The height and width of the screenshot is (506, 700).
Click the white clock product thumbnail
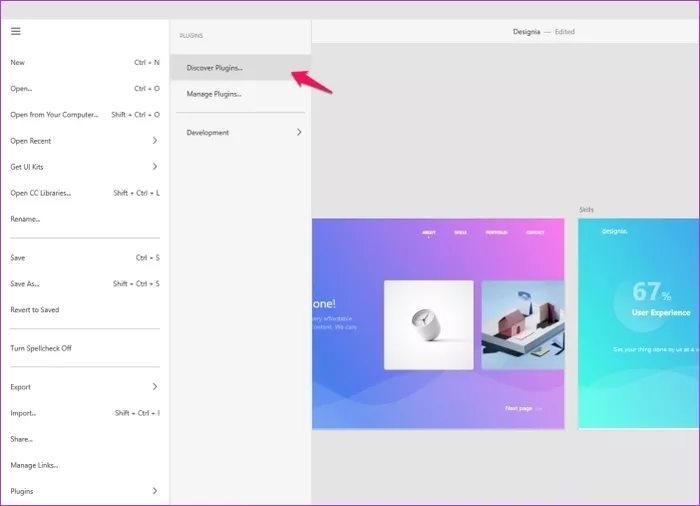point(428,324)
